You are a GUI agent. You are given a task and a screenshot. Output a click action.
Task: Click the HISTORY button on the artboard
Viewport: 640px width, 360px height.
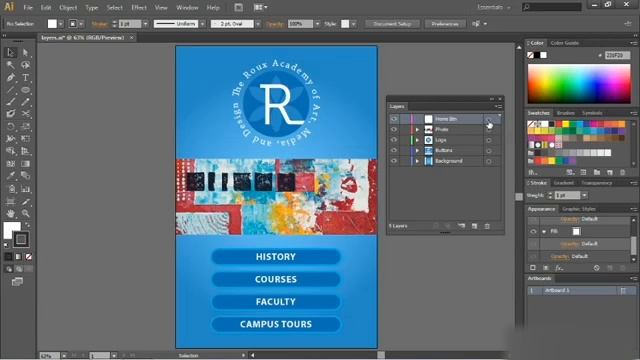[276, 257]
